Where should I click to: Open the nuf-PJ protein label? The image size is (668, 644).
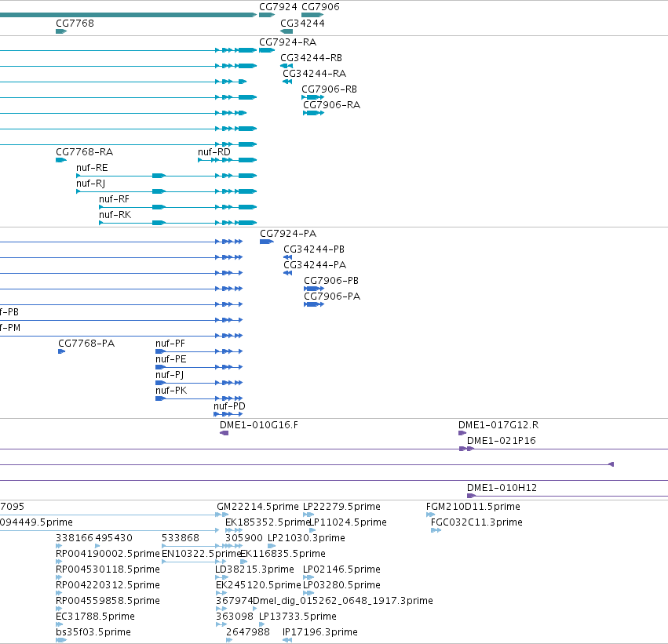coord(169,375)
